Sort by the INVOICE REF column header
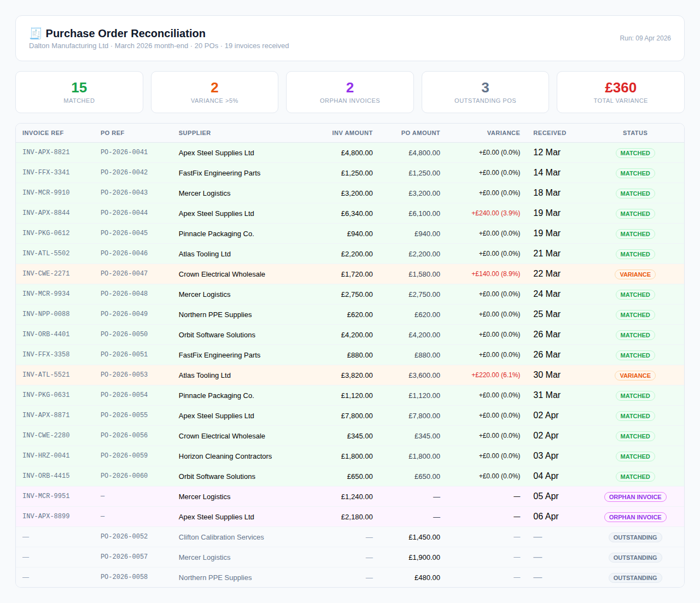The image size is (700, 603). click(43, 133)
